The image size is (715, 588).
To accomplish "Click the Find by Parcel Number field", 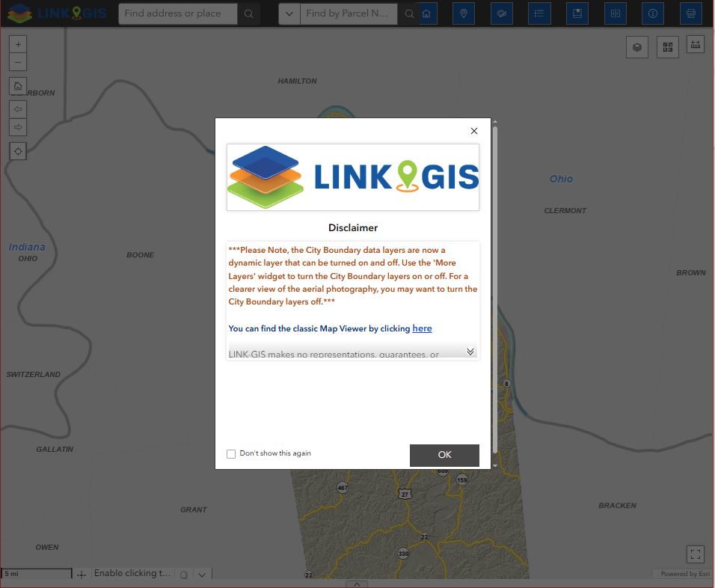I will (x=349, y=13).
